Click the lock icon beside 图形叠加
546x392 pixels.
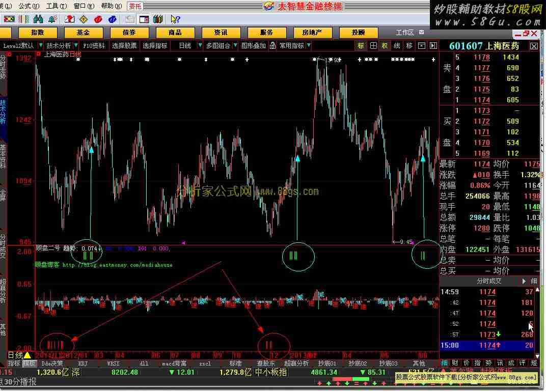point(272,46)
